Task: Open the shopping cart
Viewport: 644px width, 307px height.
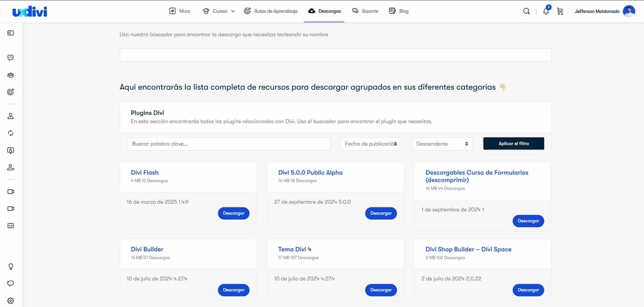Action: click(x=560, y=11)
